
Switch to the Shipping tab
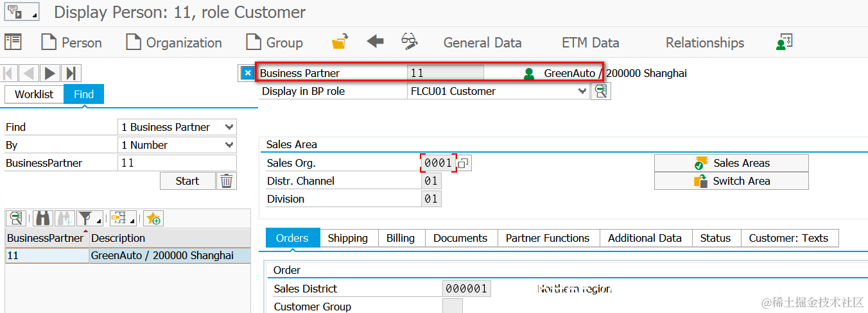pos(348,238)
